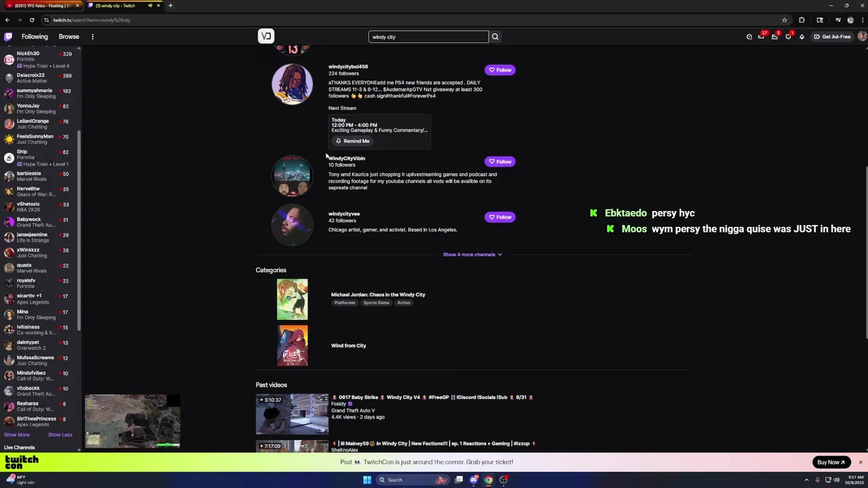The height and width of the screenshot is (488, 868).
Task: Click the Platformer tag
Action: point(344,302)
